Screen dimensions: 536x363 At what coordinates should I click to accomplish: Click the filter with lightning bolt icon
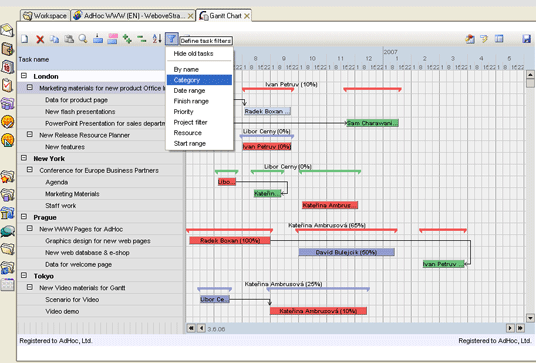[484, 39]
